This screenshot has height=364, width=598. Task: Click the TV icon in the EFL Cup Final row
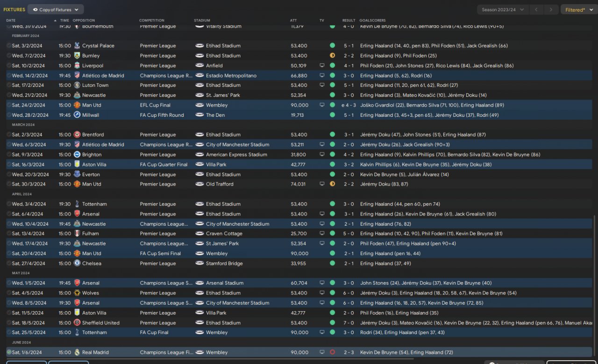pyautogui.click(x=322, y=105)
